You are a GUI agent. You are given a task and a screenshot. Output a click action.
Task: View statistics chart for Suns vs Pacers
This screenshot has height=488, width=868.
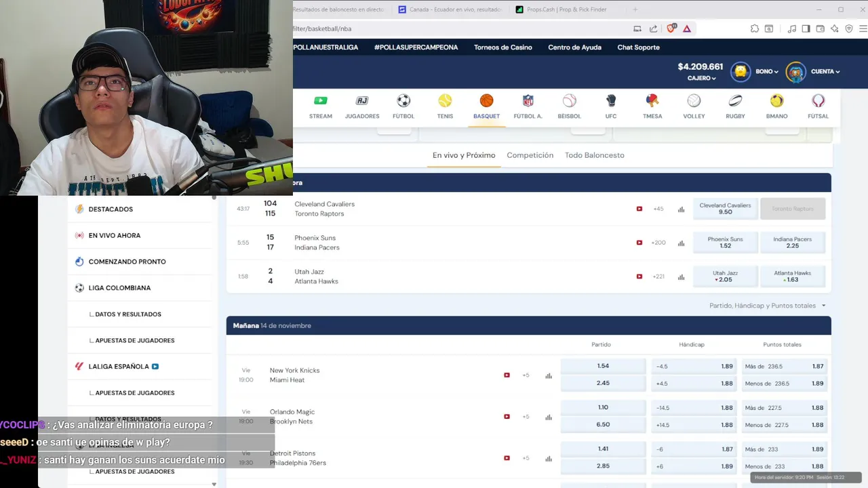(x=681, y=243)
